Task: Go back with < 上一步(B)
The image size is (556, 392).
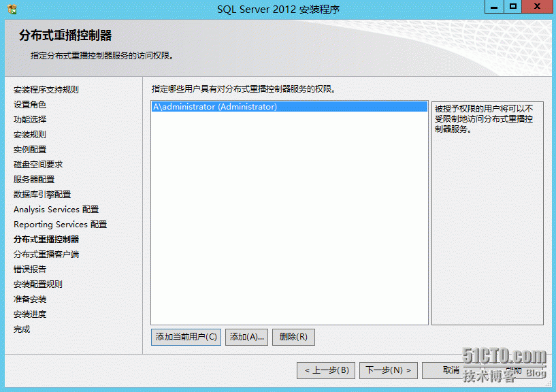Action: click(x=325, y=370)
